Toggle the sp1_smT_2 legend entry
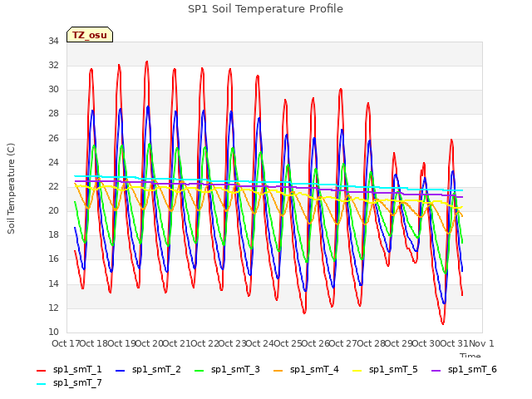The height and width of the screenshot is (399, 532). pyautogui.click(x=148, y=369)
